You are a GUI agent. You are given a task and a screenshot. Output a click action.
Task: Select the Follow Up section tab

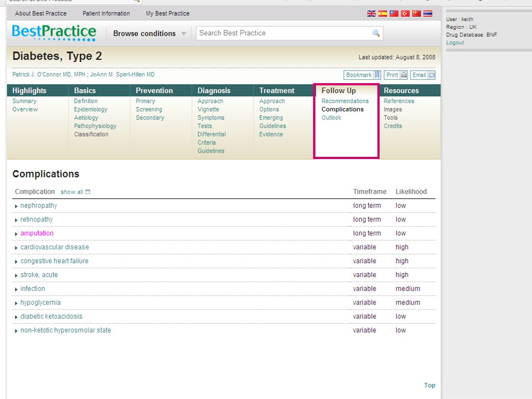pyautogui.click(x=339, y=90)
